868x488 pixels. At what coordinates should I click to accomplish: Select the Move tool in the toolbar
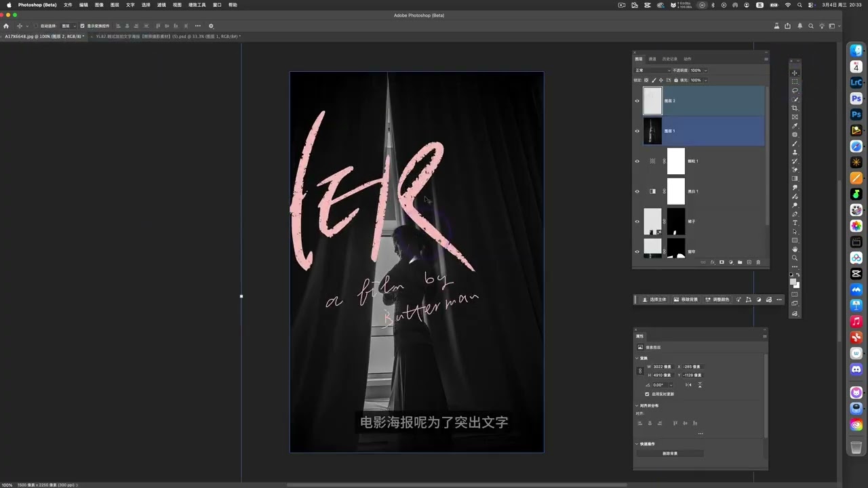click(x=795, y=72)
